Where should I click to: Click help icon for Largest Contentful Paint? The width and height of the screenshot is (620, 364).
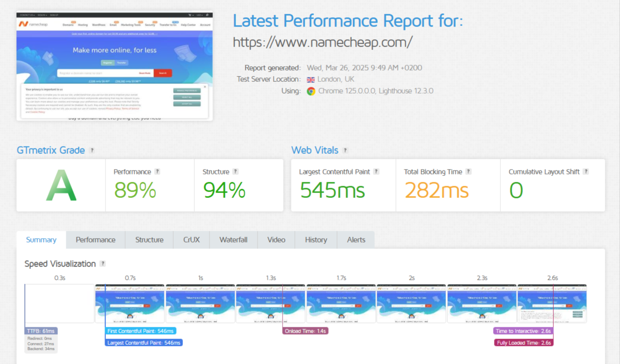[x=376, y=171]
